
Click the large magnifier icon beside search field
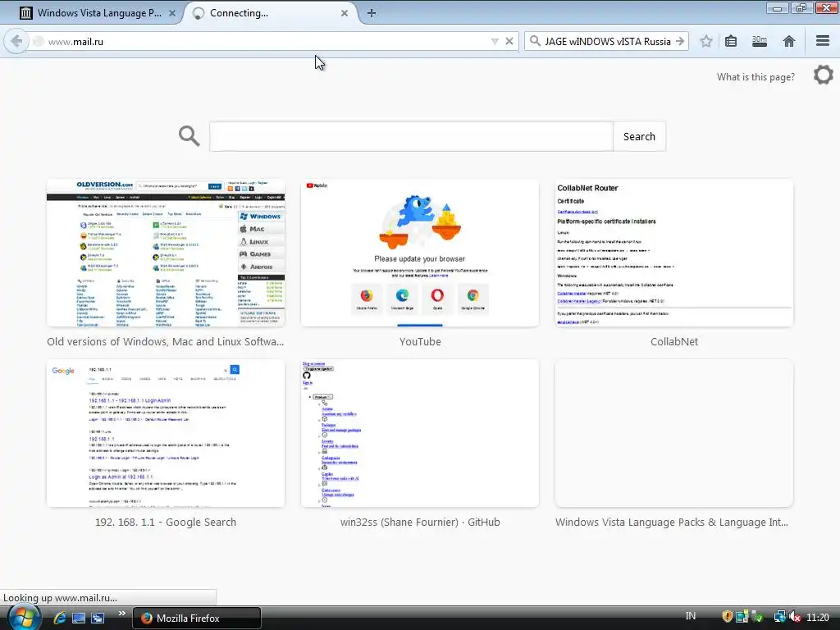point(189,136)
